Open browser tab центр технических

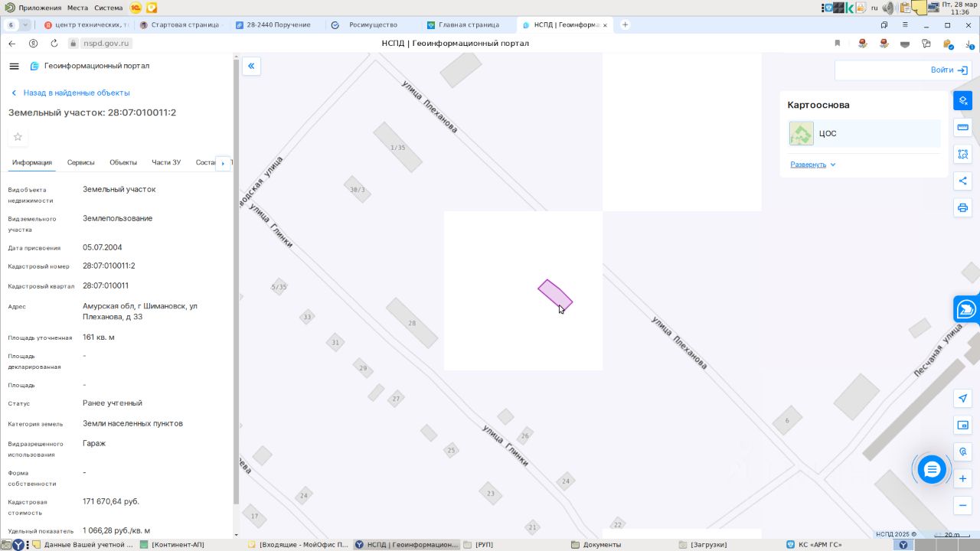tap(86, 24)
